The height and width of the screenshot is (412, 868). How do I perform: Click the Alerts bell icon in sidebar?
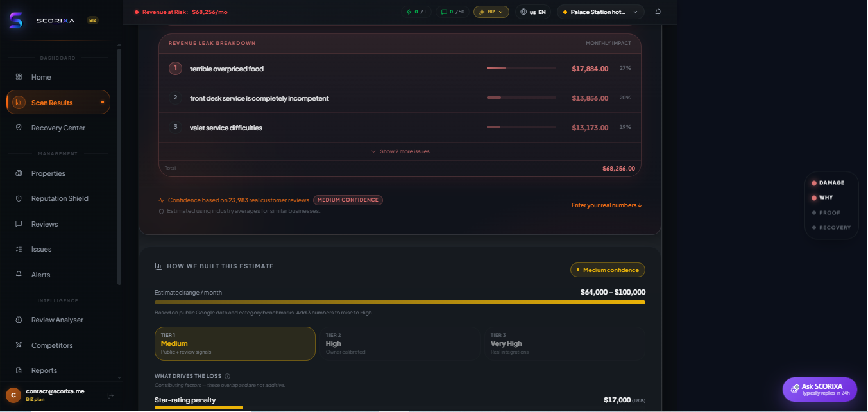point(19,275)
